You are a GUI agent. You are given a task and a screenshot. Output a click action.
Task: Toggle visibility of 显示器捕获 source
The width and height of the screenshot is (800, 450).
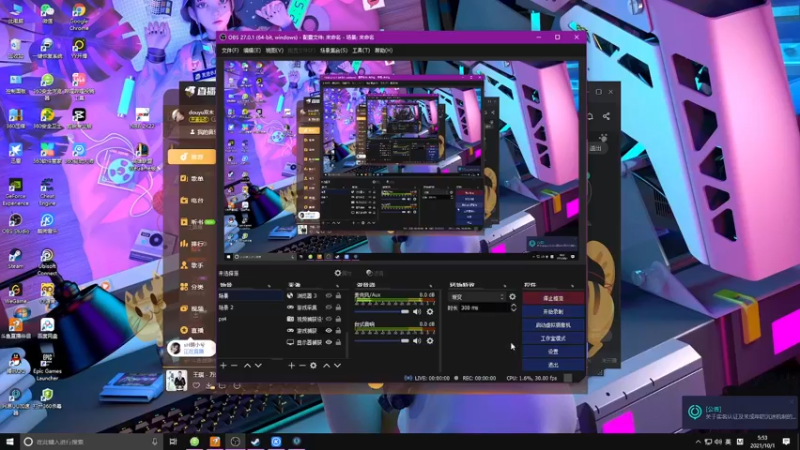(329, 342)
